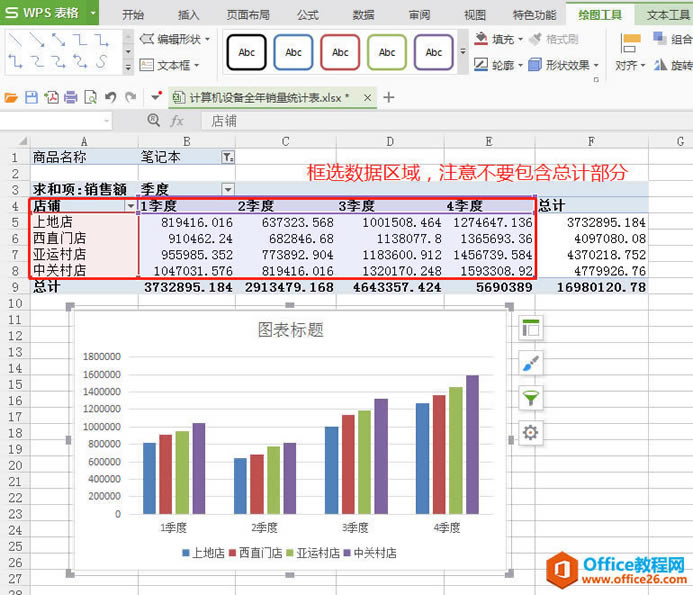The width and height of the screenshot is (693, 595).
Task: Open the 笔记本 filter dropdown in B1
Action: (228, 157)
